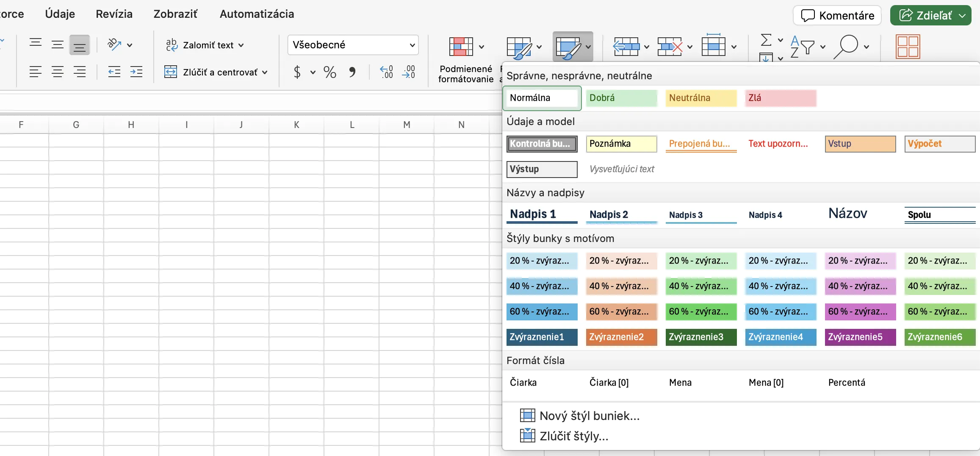Expand the delete cells arrow
The height and width of the screenshot is (456, 980).
click(690, 47)
